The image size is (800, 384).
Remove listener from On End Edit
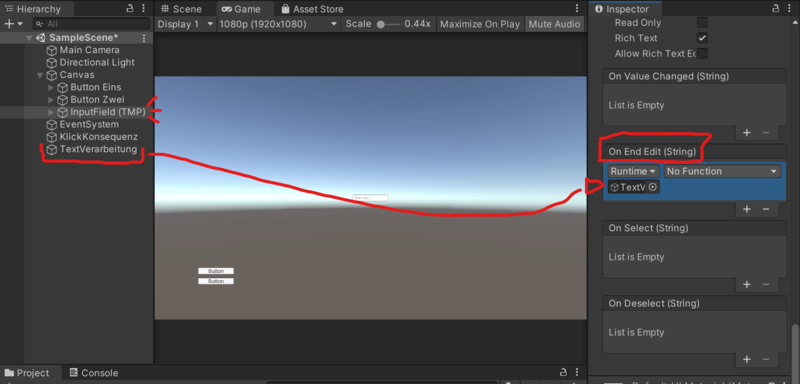[x=766, y=209]
